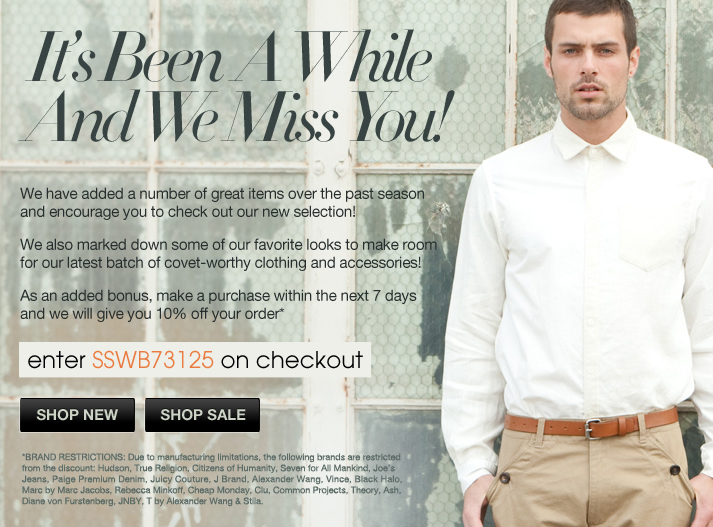Open the SHOP SALE button
The image size is (713, 527).
point(202,415)
